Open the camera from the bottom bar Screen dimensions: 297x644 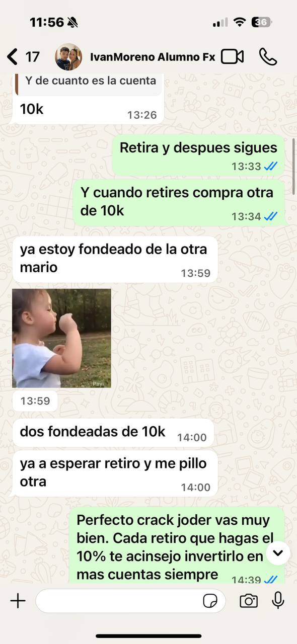coord(249,601)
